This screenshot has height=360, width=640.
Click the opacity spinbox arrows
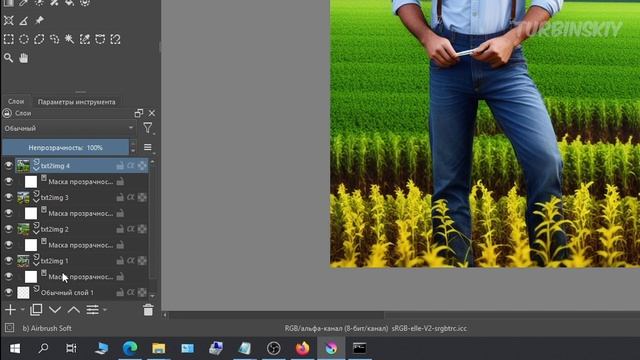tap(133, 147)
